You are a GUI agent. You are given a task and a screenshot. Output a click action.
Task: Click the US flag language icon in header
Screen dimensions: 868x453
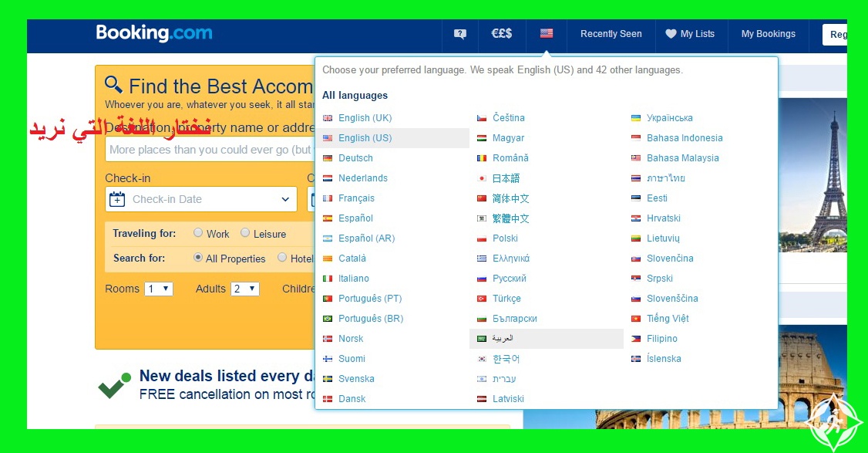tap(547, 34)
